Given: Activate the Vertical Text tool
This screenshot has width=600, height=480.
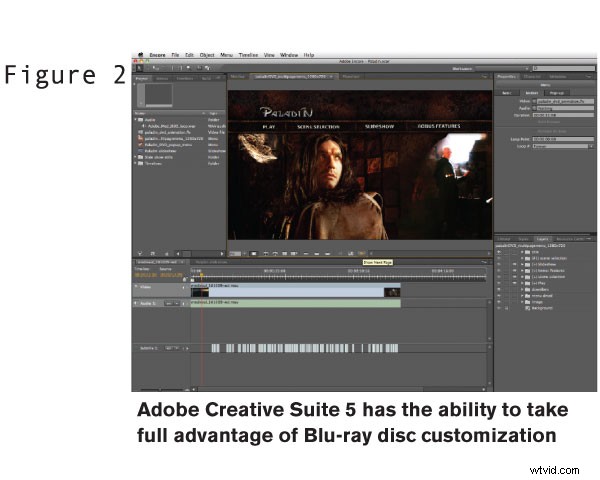Looking at the screenshot, I should click(x=180, y=68).
